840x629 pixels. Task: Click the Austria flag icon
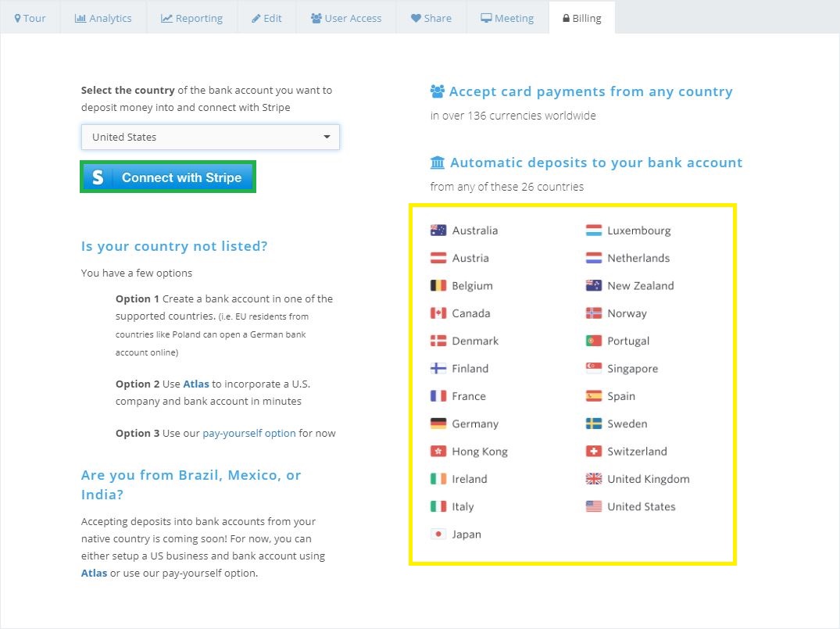[x=438, y=259]
